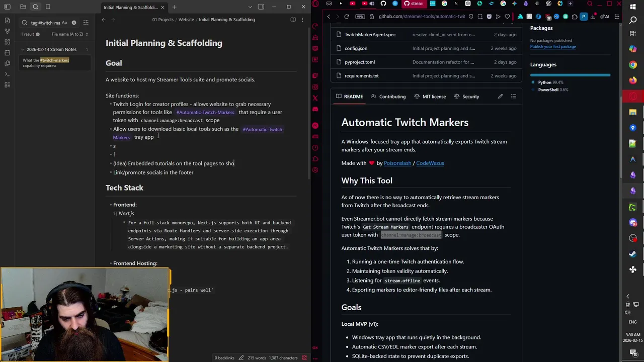The height and width of the screenshot is (362, 644).
Task: Open File name (A to Z) sort dropdown
Action: pos(70,34)
